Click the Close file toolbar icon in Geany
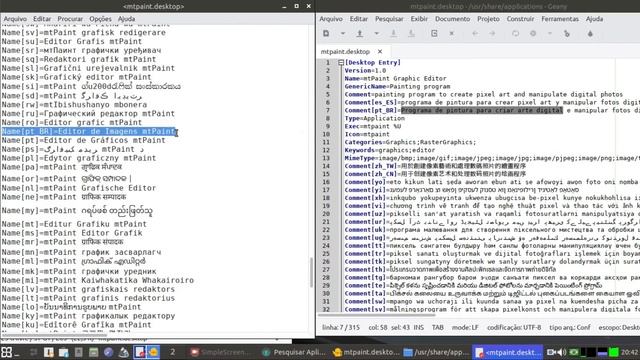Screen dimensions: 640x360 click(451, 33)
